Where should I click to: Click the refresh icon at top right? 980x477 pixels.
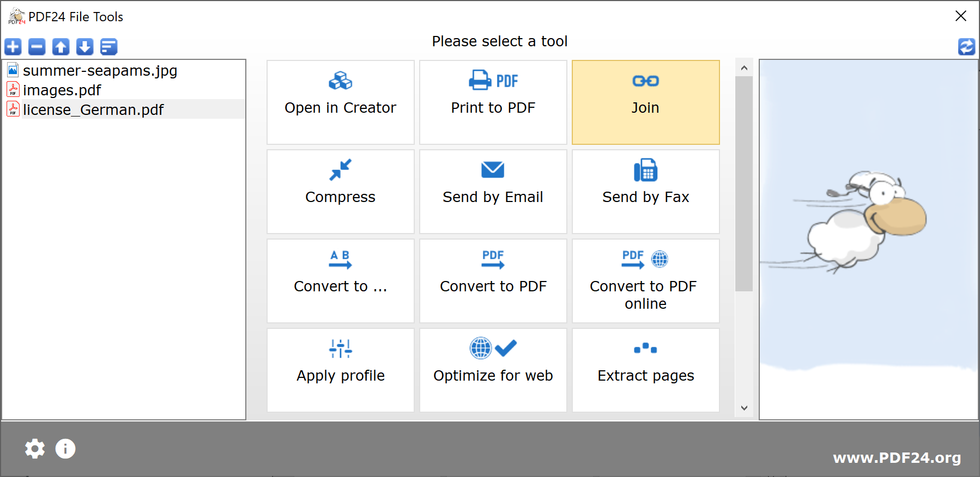point(966,47)
